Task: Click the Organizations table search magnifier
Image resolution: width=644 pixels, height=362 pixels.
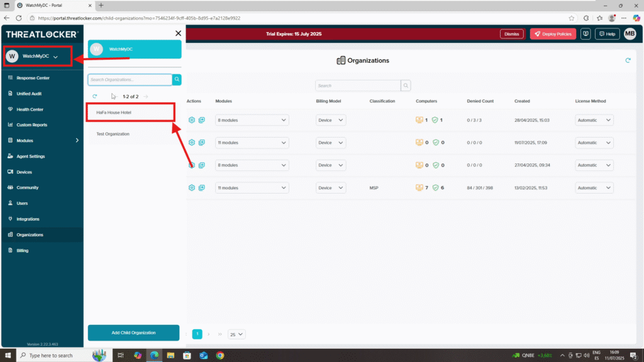Action: (x=406, y=85)
